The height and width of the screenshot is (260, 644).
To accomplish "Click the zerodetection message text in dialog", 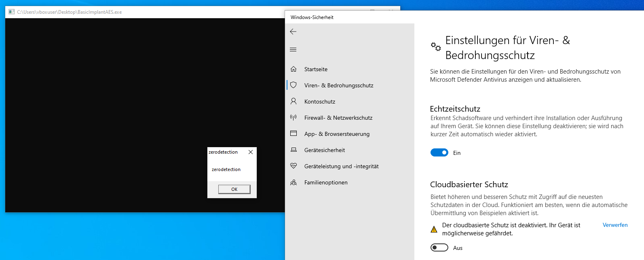I will (226, 169).
